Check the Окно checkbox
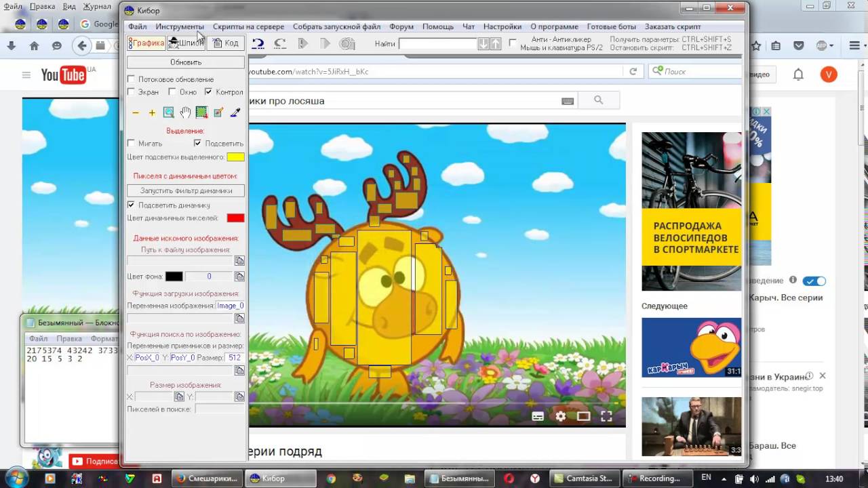868x488 pixels. point(172,92)
